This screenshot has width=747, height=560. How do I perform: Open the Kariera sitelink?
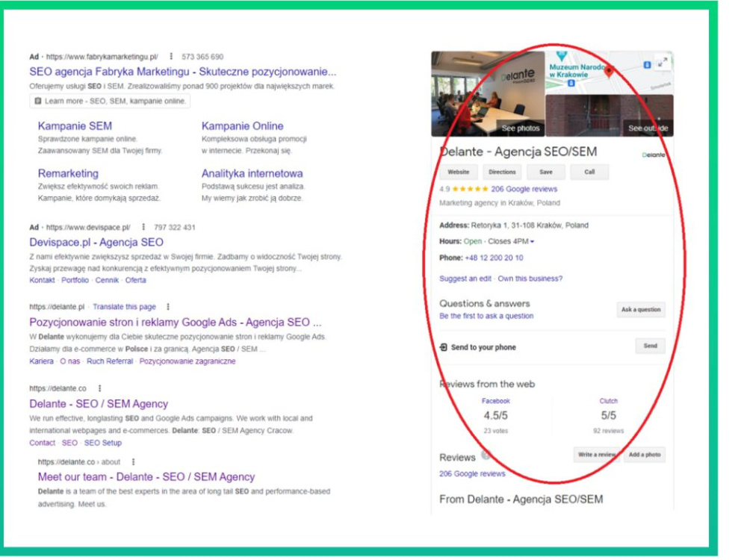pyautogui.click(x=41, y=361)
